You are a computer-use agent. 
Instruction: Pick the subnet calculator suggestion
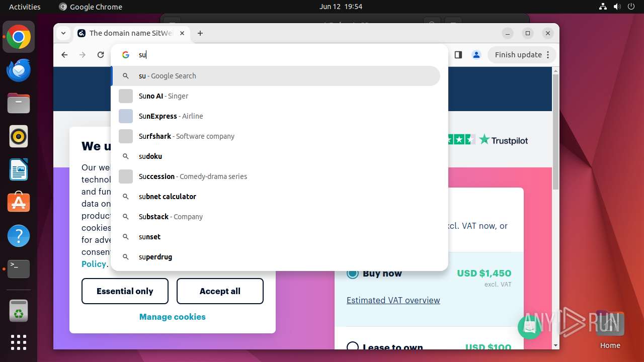[x=276, y=197]
